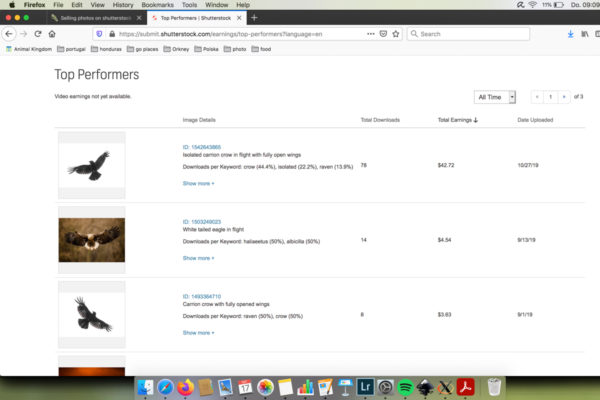This screenshot has height=400, width=600.
Task: Open the Trash in the dock
Action: [x=494, y=387]
